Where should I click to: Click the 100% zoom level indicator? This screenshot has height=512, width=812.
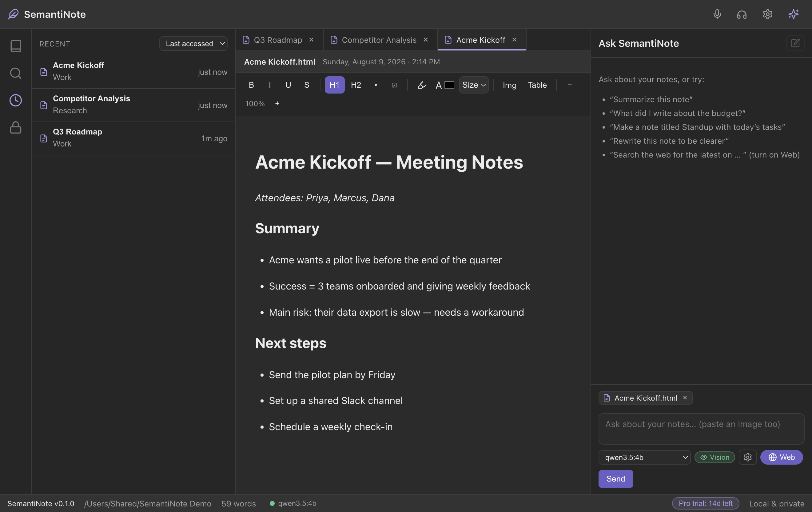click(255, 104)
